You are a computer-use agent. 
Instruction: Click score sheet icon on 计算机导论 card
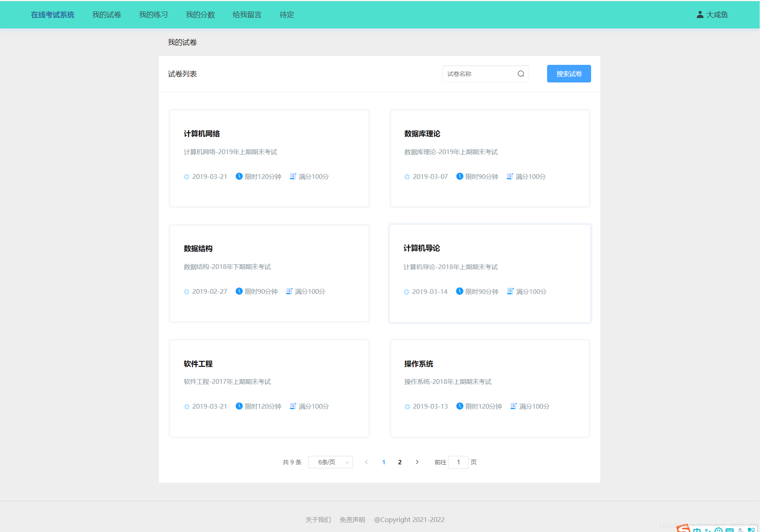(510, 291)
